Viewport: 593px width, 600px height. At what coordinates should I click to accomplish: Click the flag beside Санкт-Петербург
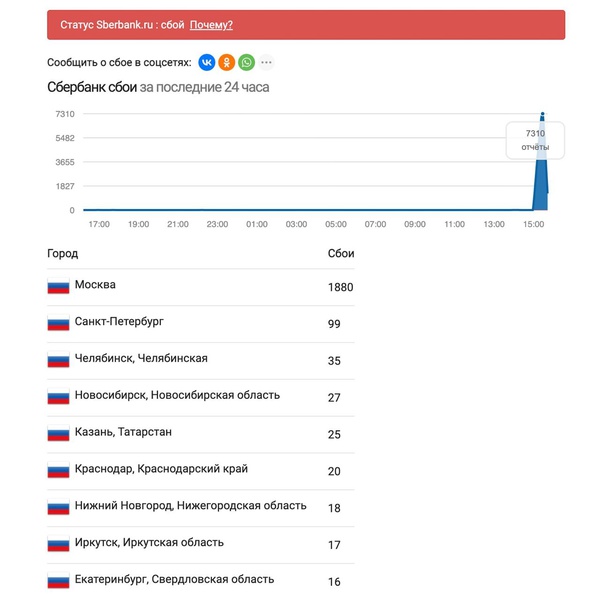click(x=59, y=323)
